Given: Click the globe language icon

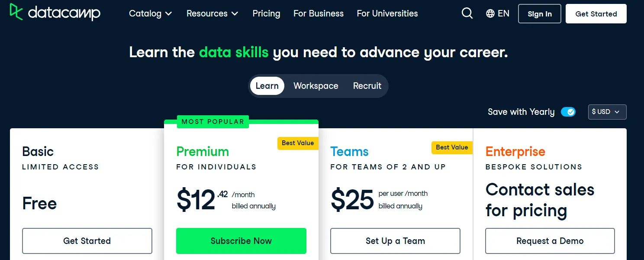Looking at the screenshot, I should (490, 13).
